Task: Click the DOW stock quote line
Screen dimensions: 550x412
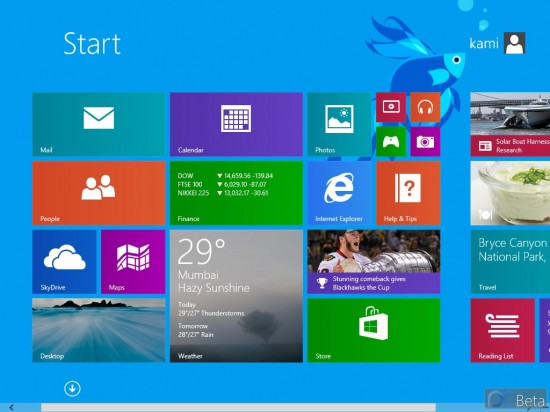Action: point(225,176)
